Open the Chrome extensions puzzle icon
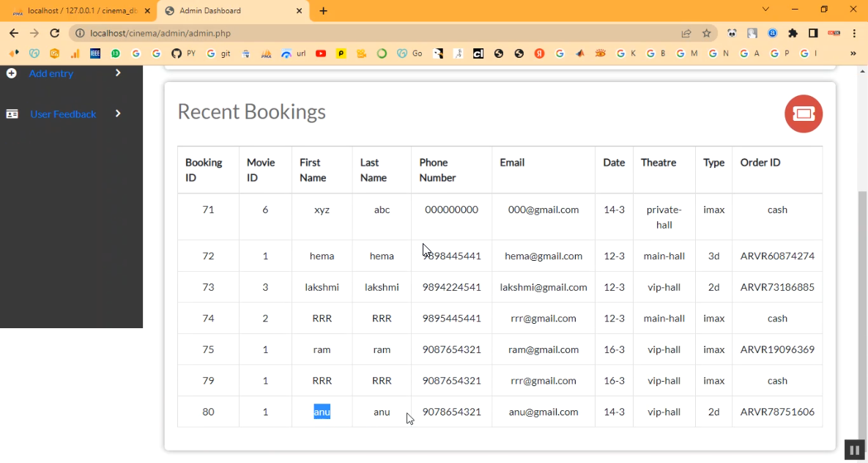The height and width of the screenshot is (463, 868). point(793,33)
